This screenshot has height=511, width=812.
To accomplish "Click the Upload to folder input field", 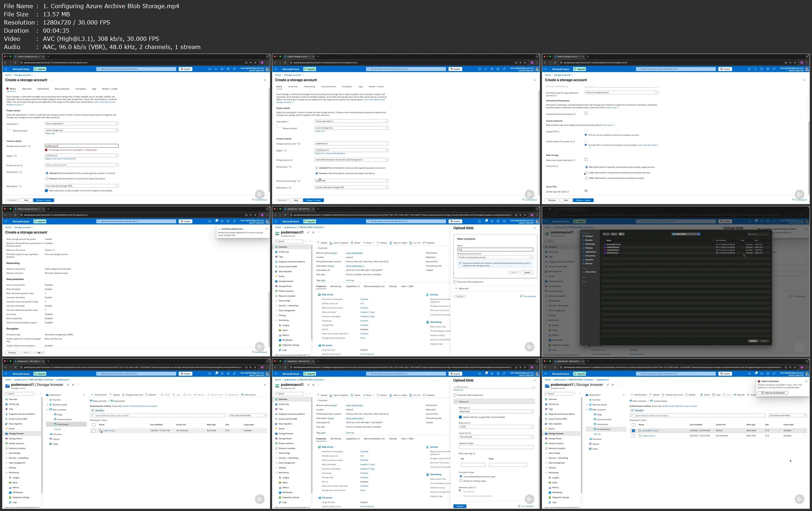I will [x=496, y=447].
